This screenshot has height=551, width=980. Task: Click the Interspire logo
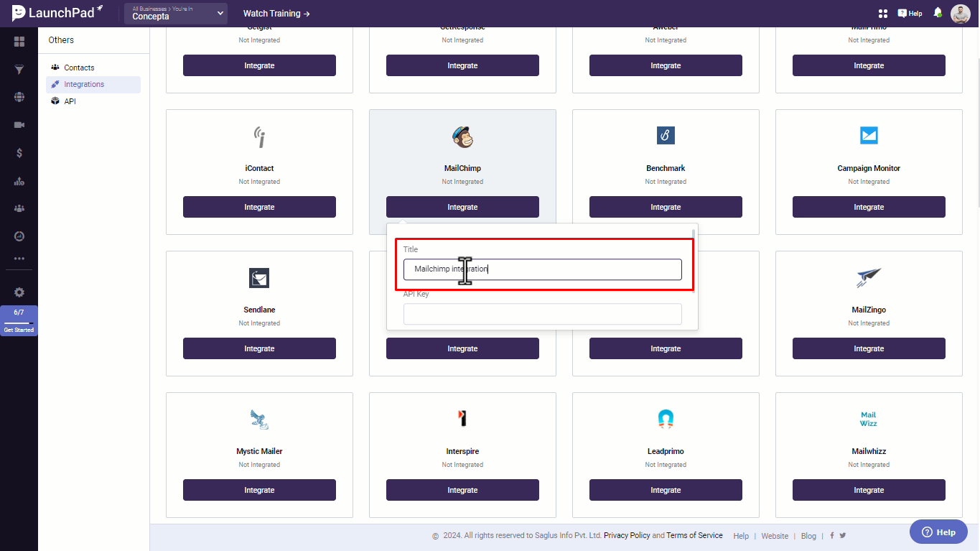[462, 418]
